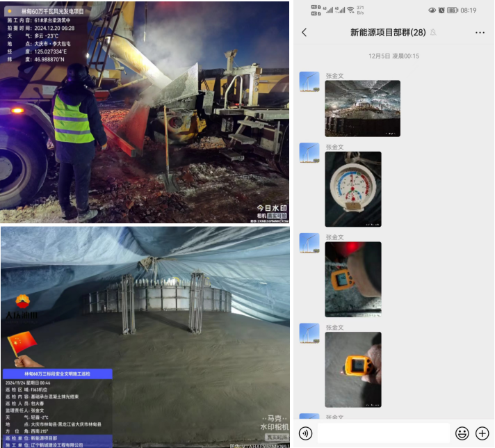Click the 今日水印 watermark on top-left photo
The height and width of the screenshot is (448, 495).
(271, 209)
